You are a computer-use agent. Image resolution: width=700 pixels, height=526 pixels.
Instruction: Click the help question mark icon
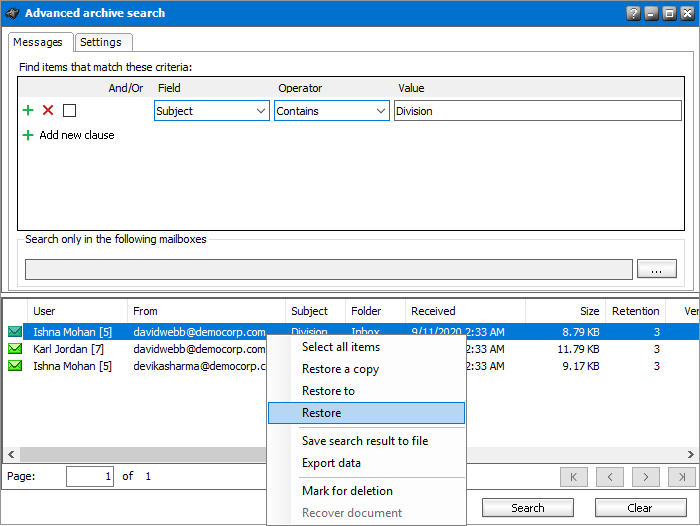point(633,14)
